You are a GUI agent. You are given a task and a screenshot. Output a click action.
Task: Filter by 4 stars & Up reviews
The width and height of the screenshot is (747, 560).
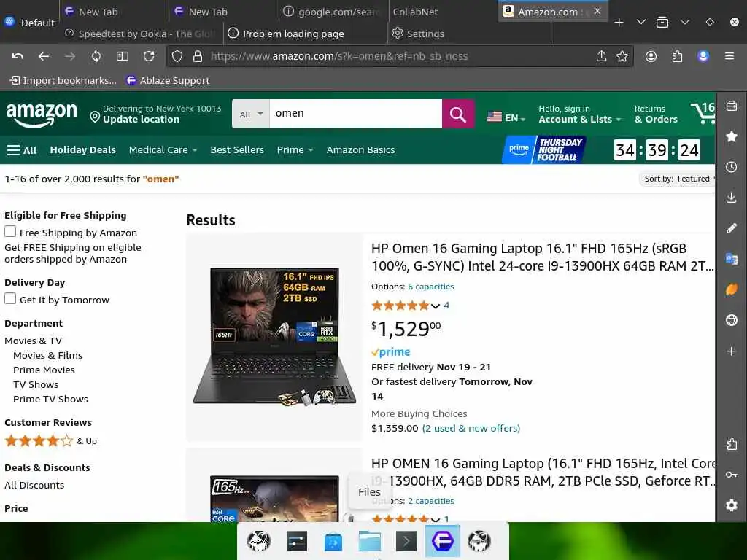50,441
